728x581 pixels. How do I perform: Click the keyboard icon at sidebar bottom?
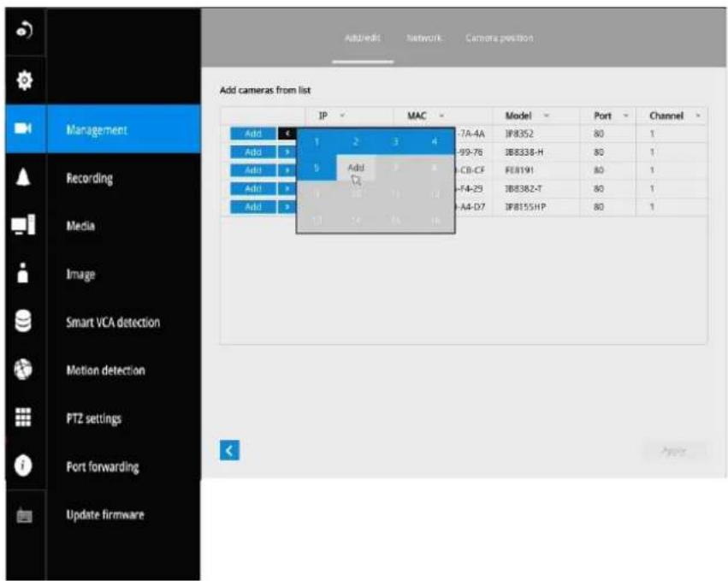click(25, 515)
